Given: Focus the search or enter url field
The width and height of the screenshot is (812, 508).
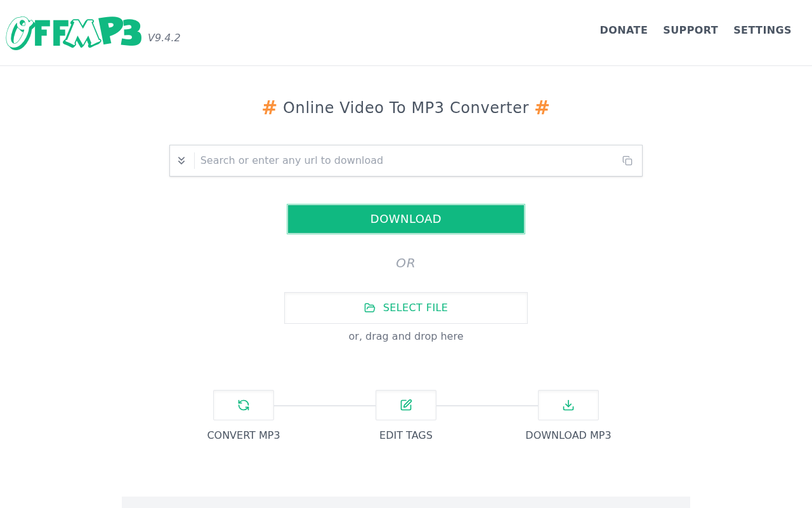Looking at the screenshot, I should tap(406, 161).
